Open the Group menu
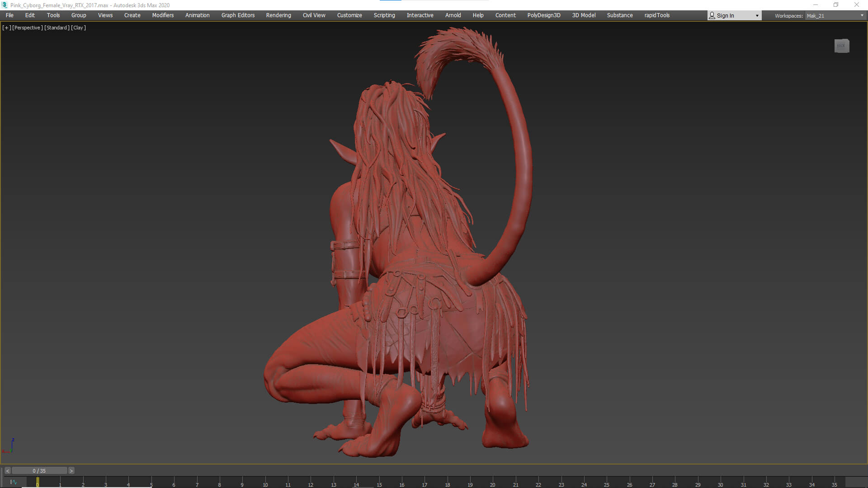The width and height of the screenshot is (868, 488). pos(79,15)
